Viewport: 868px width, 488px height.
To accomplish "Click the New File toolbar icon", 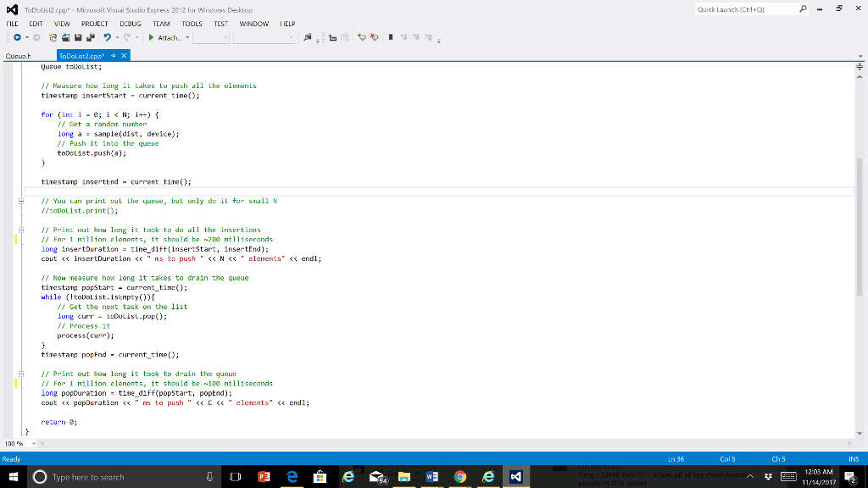I will click(x=53, y=36).
